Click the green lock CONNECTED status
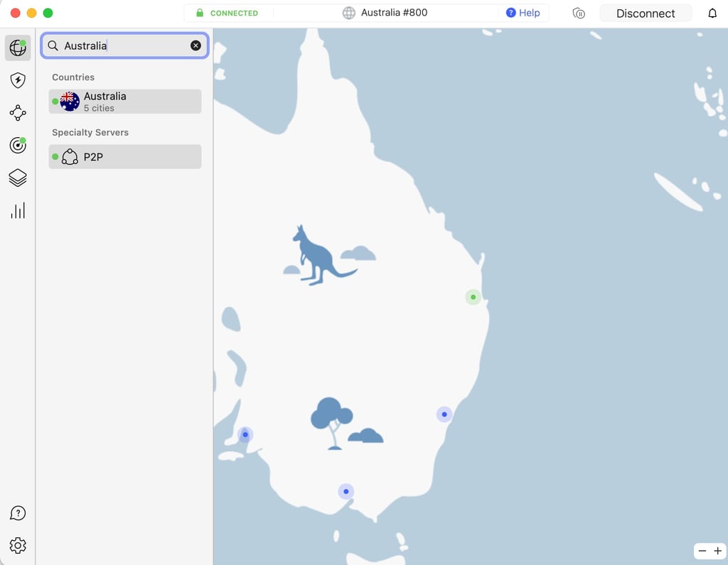Screen dimensions: 728x565 (x=227, y=13)
